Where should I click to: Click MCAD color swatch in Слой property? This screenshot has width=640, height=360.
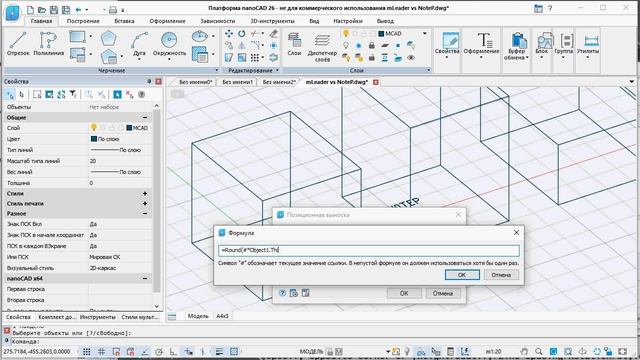(129, 128)
